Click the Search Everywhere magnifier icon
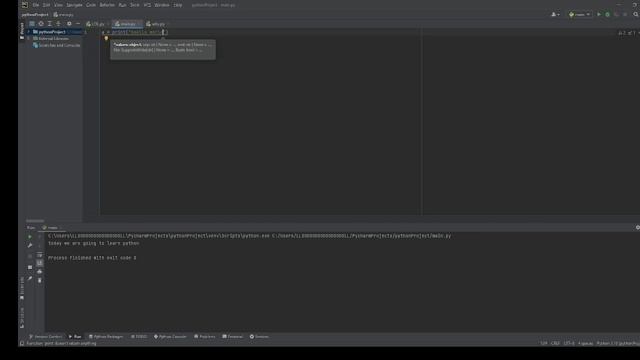 click(x=636, y=14)
